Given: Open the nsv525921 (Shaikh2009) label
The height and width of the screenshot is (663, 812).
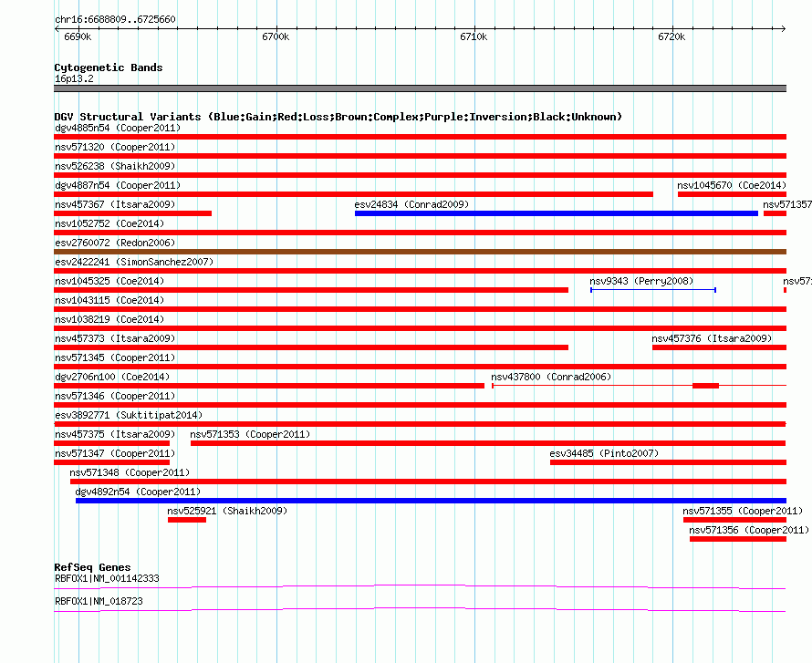Looking at the screenshot, I should click(x=227, y=512).
